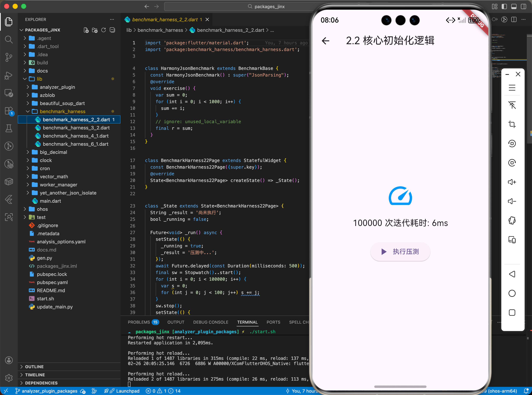Open the Source Control view
This screenshot has width=532, height=395.
pyautogui.click(x=9, y=57)
